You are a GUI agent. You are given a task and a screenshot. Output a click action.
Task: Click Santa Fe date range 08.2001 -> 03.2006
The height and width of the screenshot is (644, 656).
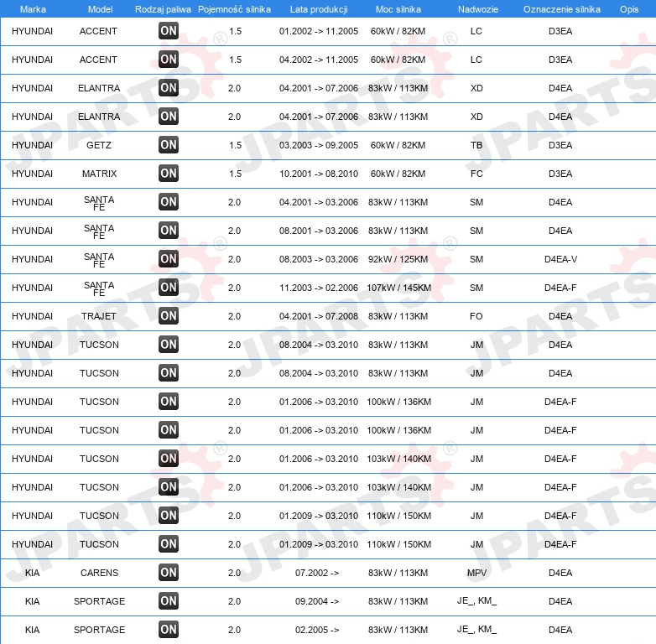click(x=319, y=231)
